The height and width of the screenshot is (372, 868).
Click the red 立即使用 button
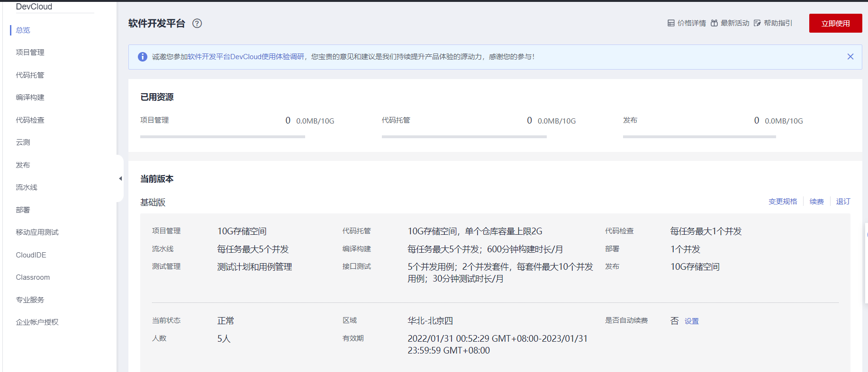[x=835, y=23]
